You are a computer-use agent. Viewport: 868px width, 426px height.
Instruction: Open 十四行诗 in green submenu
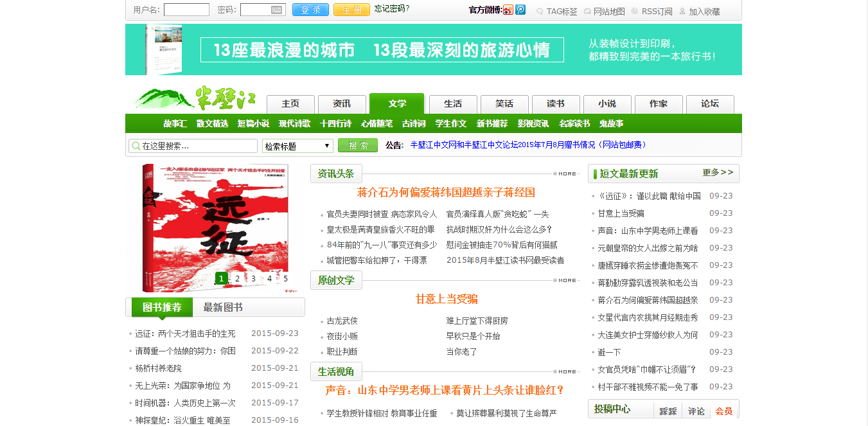pos(335,123)
